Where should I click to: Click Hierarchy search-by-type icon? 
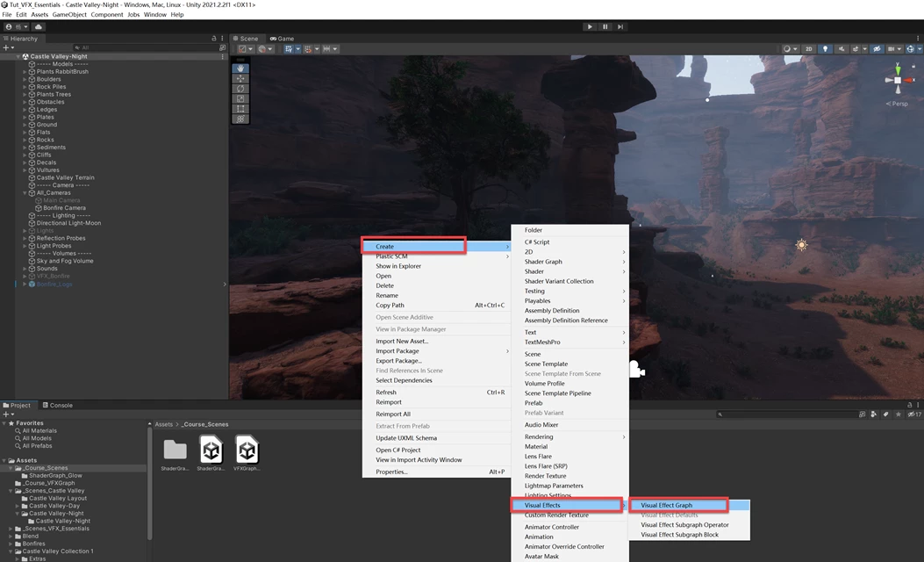click(222, 47)
